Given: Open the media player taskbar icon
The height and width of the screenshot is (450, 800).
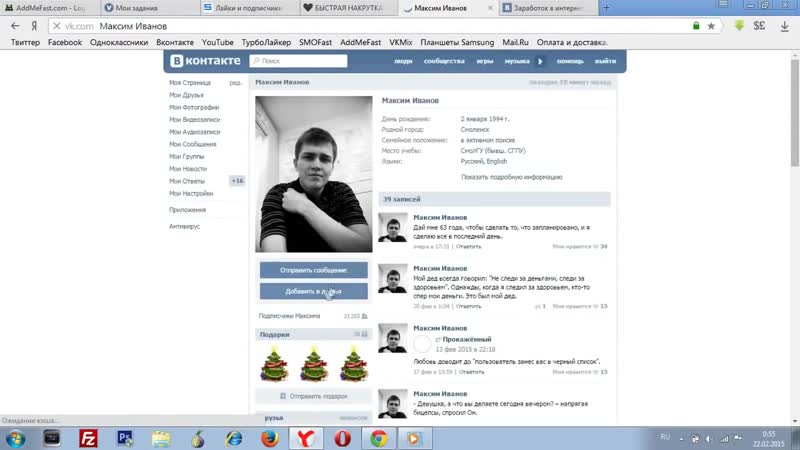Looking at the screenshot, I should pyautogui.click(x=414, y=438).
